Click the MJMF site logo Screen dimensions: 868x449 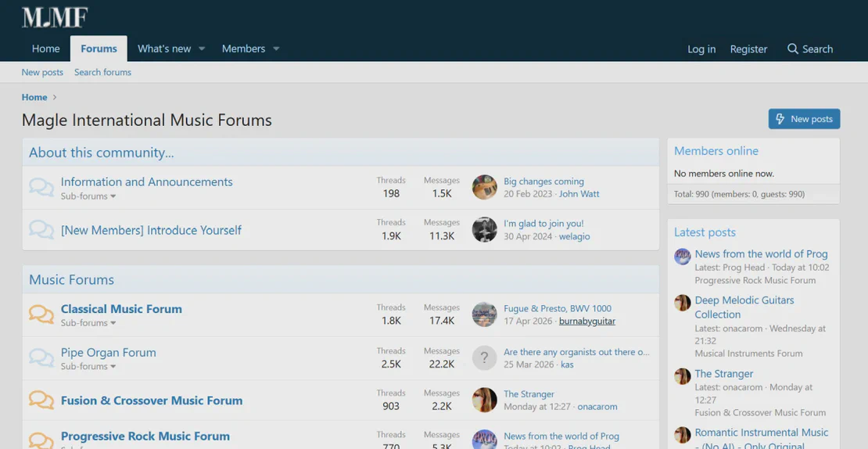pyautogui.click(x=55, y=17)
